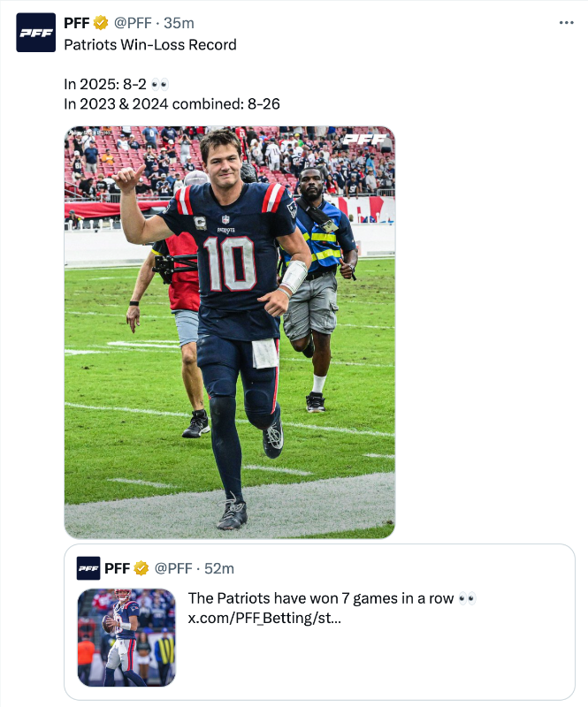Click the "In 2023 & 2024 combined: 8-26" line
Image resolution: width=588 pixels, height=707 pixels.
172,104
